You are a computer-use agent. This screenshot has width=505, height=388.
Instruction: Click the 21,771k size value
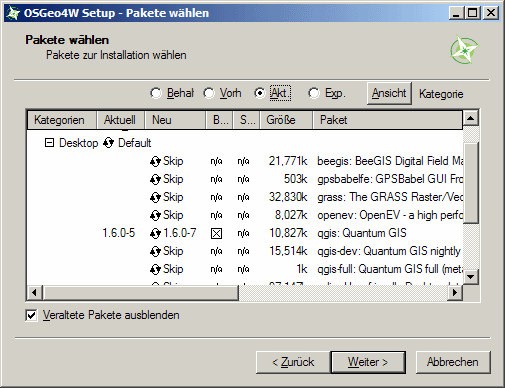pyautogui.click(x=288, y=161)
